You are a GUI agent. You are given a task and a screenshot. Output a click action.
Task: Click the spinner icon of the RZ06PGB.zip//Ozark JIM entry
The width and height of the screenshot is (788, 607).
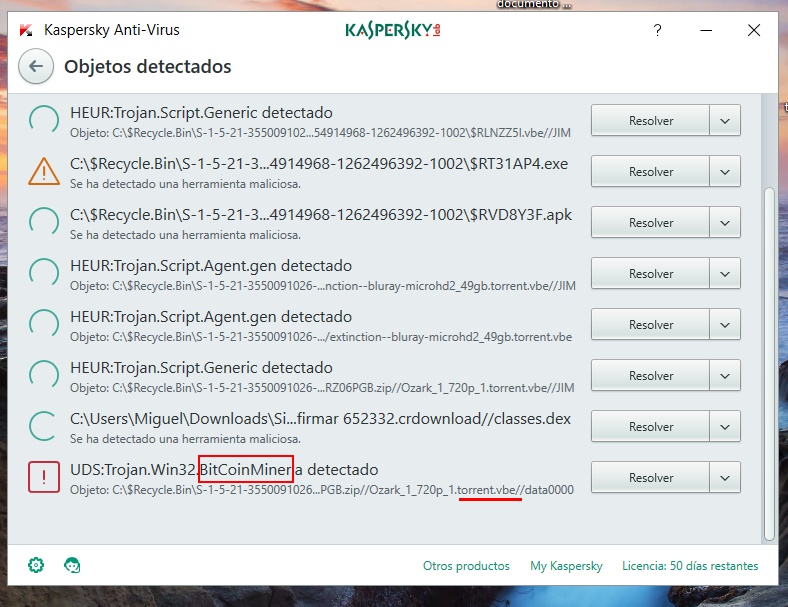pyautogui.click(x=44, y=375)
